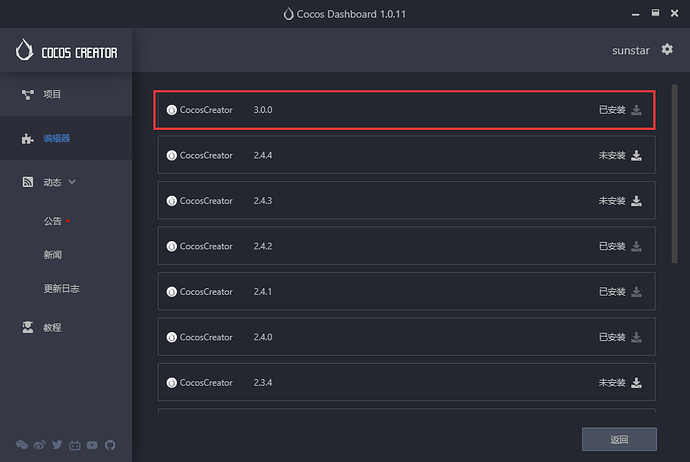Click the sunstar account name
This screenshot has width=690, height=462.
(631, 49)
